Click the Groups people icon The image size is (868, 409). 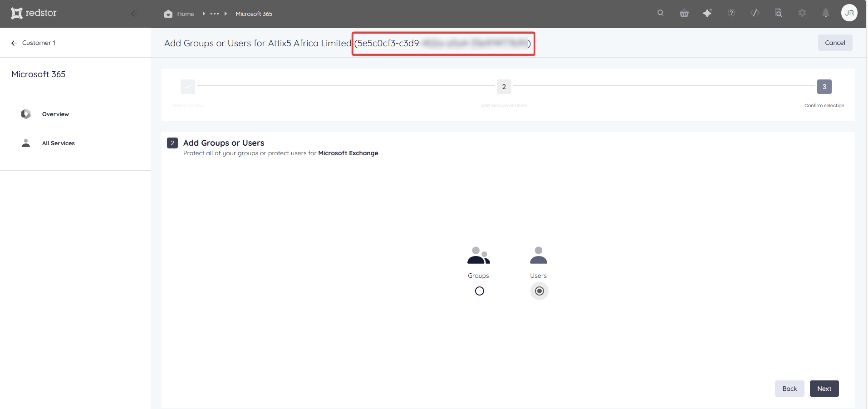(479, 256)
